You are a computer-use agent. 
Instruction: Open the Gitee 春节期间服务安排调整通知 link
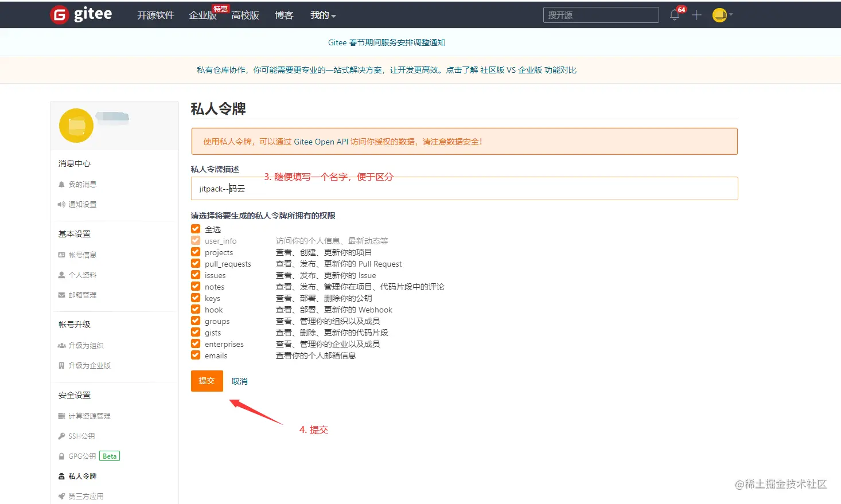pos(387,42)
